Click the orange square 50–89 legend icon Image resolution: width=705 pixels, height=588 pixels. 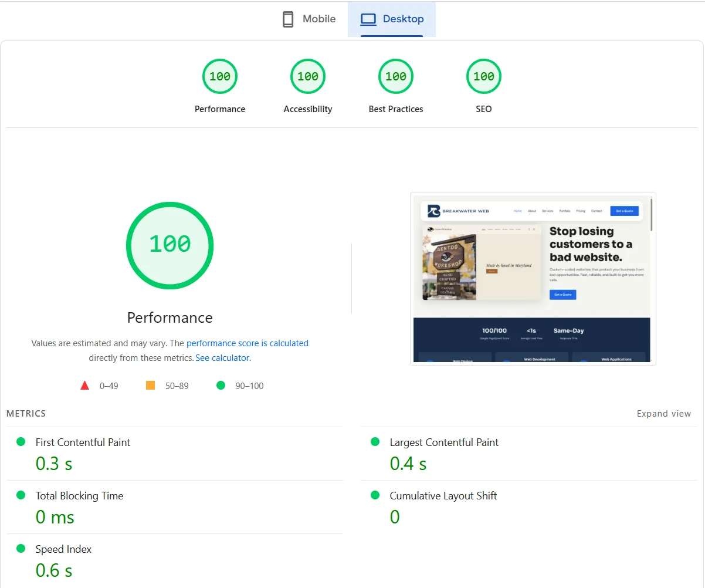pyautogui.click(x=150, y=385)
